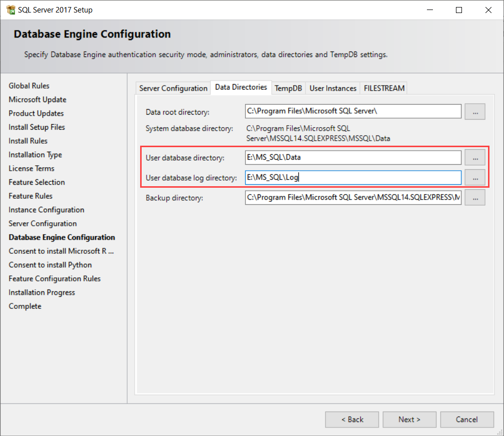The image size is (504, 436).
Task: Click the Data root directory field
Action: click(353, 112)
